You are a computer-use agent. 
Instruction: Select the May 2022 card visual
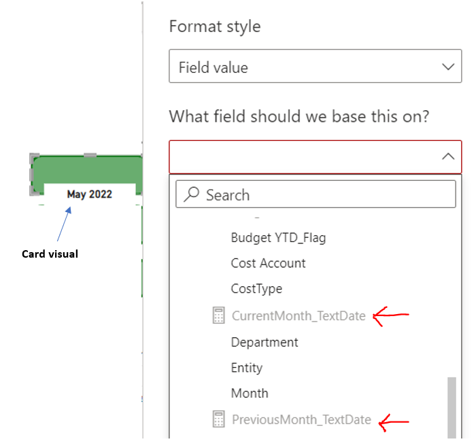pos(90,194)
